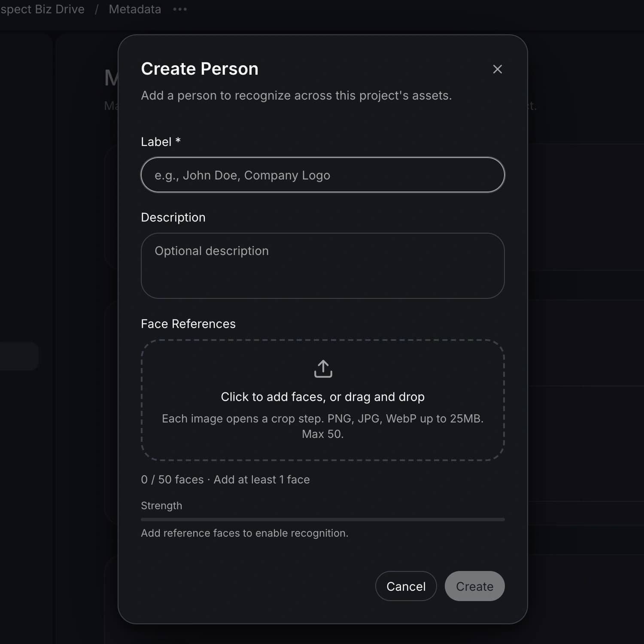Screen dimensions: 644x644
Task: Open Metadata in the breadcrumb
Action: click(135, 9)
